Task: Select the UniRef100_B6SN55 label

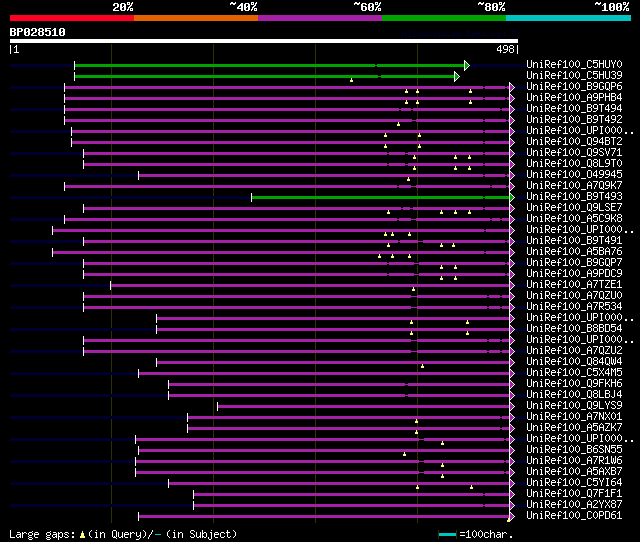Action: 574,450
